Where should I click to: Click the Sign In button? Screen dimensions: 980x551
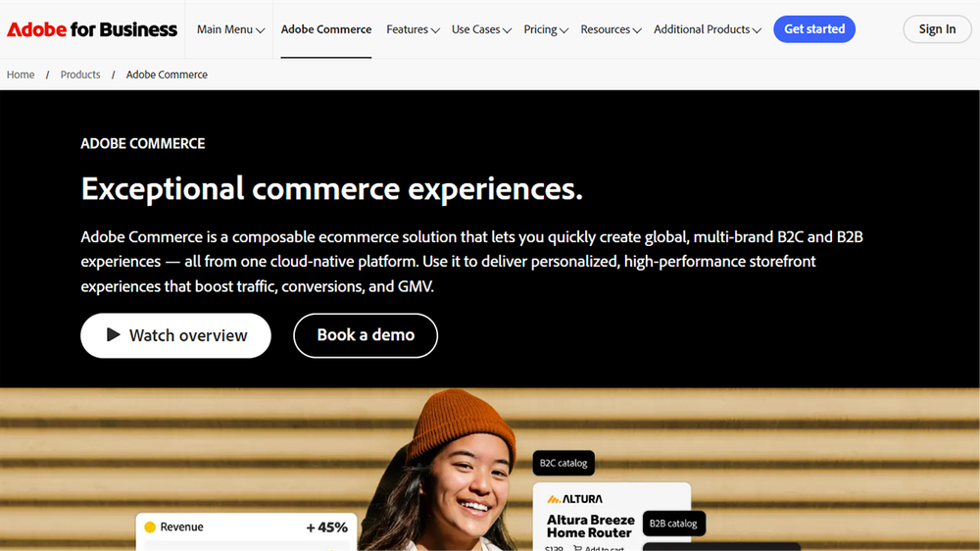point(937,29)
